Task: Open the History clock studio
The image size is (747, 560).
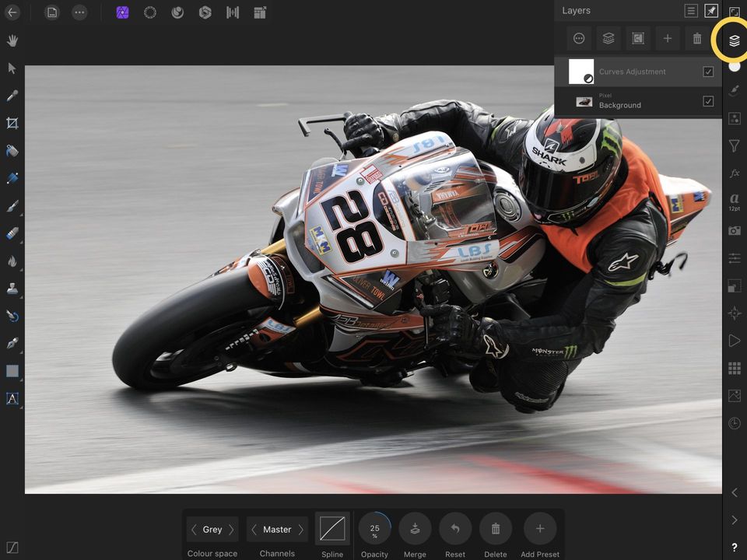Action: [x=734, y=423]
